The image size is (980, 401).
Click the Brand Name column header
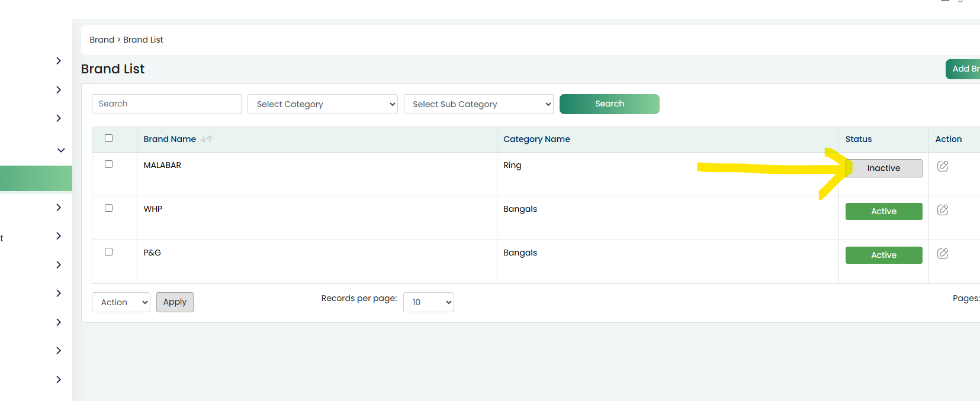[169, 139]
